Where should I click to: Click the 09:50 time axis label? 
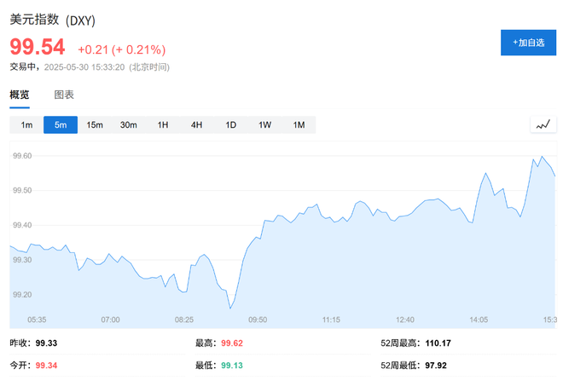(258, 320)
